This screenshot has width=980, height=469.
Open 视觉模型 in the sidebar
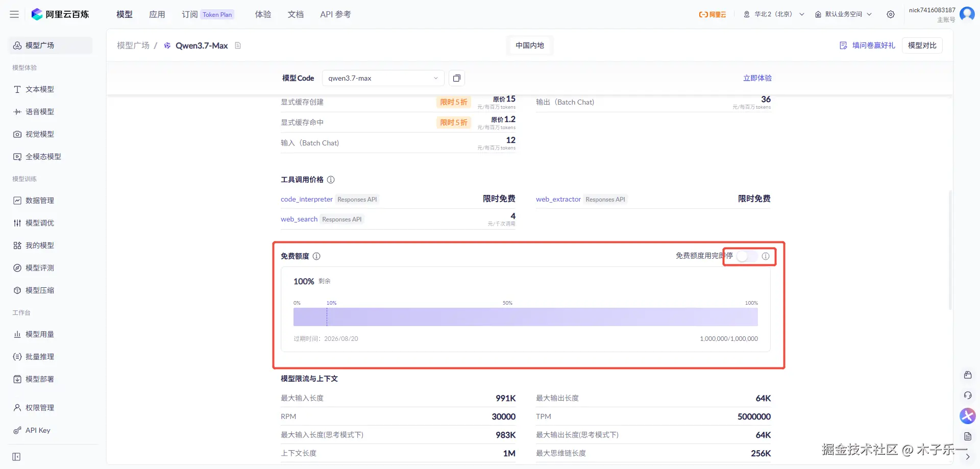51,134
